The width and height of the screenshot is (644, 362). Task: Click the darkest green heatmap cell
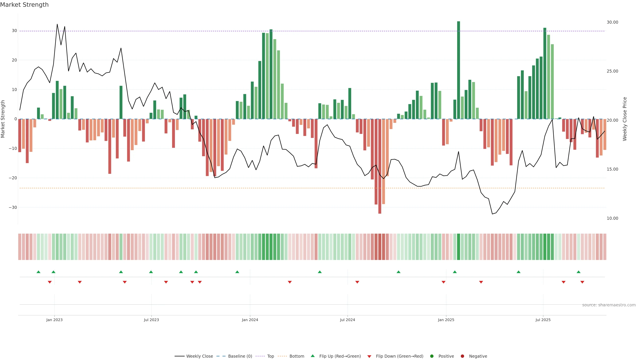pos(459,247)
